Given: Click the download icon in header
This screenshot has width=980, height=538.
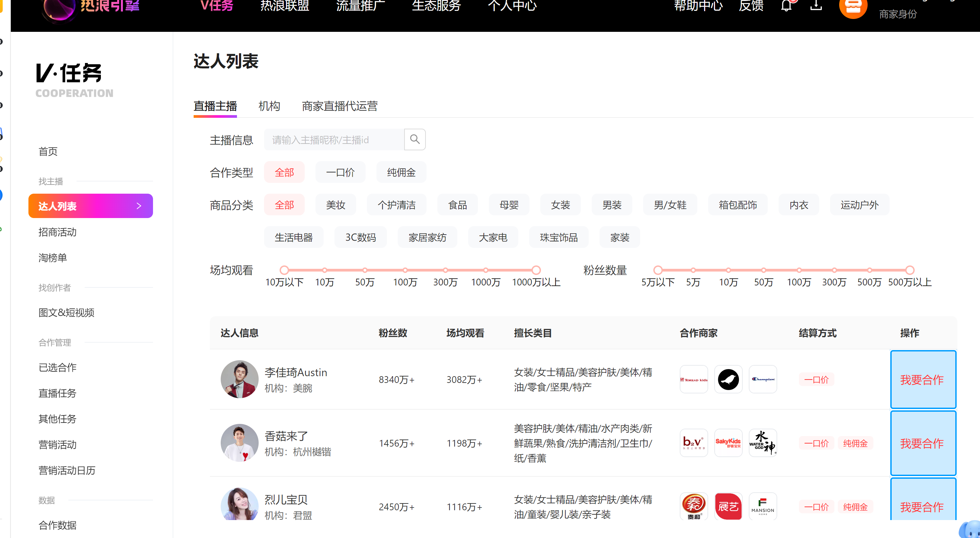Looking at the screenshot, I should coord(816,5).
